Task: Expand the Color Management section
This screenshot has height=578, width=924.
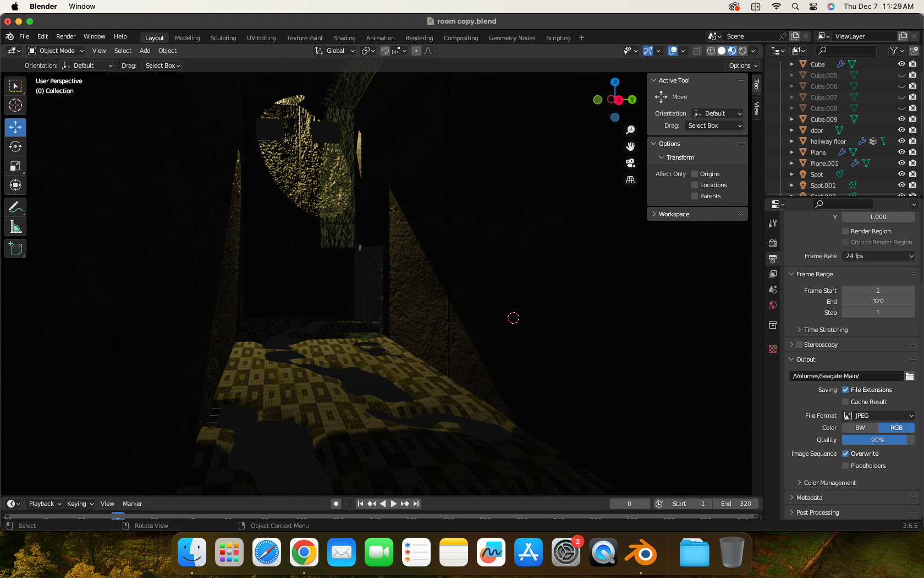Action: click(x=829, y=483)
